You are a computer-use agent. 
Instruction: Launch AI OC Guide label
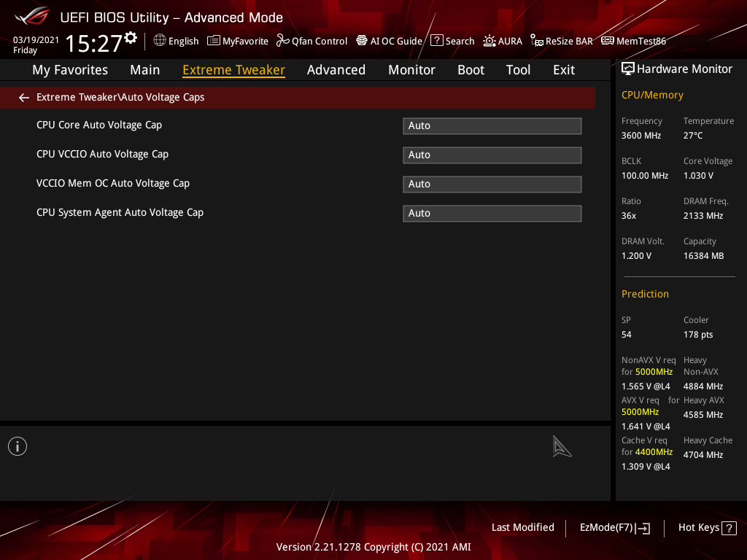[x=396, y=42]
